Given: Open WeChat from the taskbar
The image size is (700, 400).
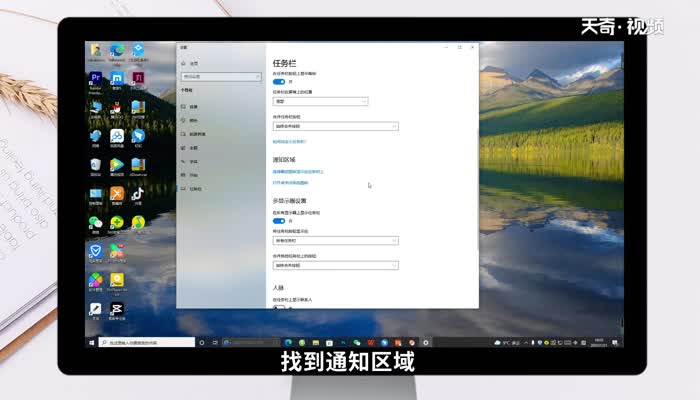Looking at the screenshot, I should tap(357, 342).
